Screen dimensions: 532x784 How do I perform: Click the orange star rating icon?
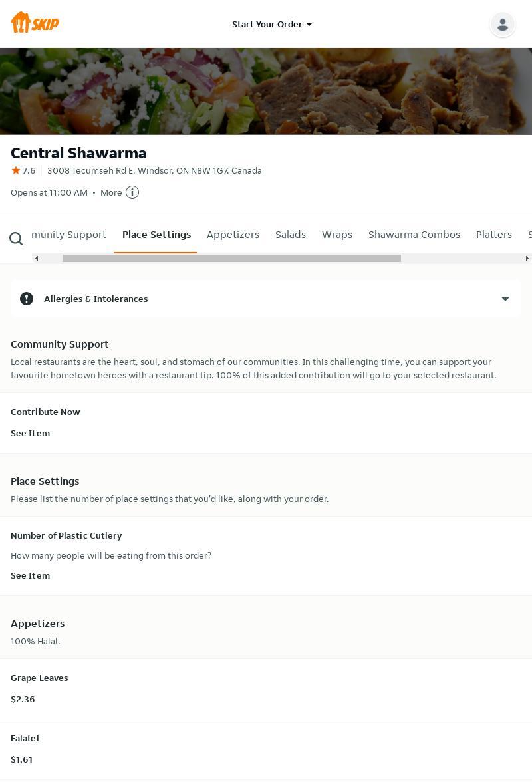pos(16,170)
